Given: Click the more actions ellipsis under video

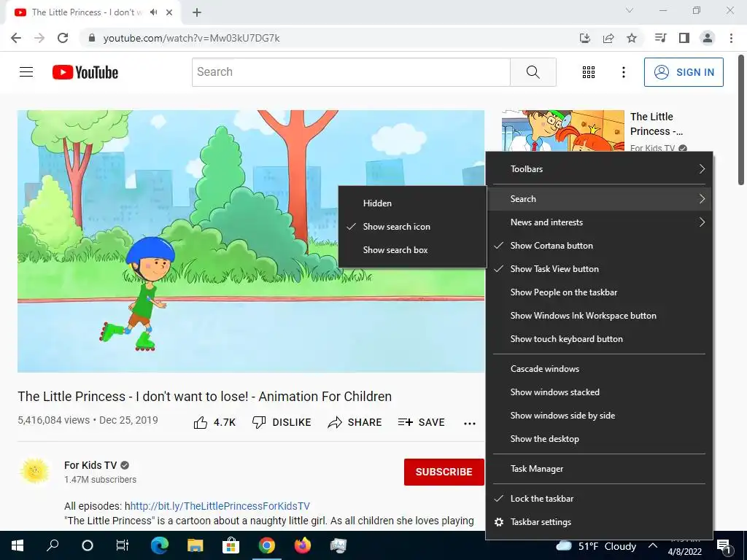Looking at the screenshot, I should click(470, 423).
